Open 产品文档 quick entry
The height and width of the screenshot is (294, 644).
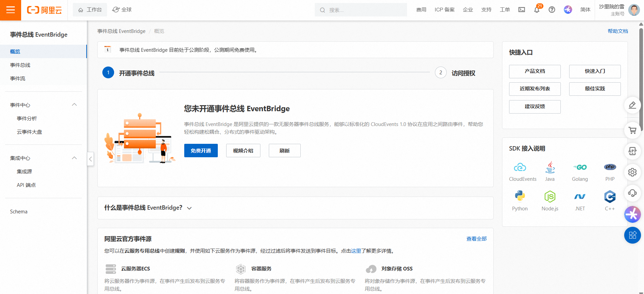tap(535, 72)
